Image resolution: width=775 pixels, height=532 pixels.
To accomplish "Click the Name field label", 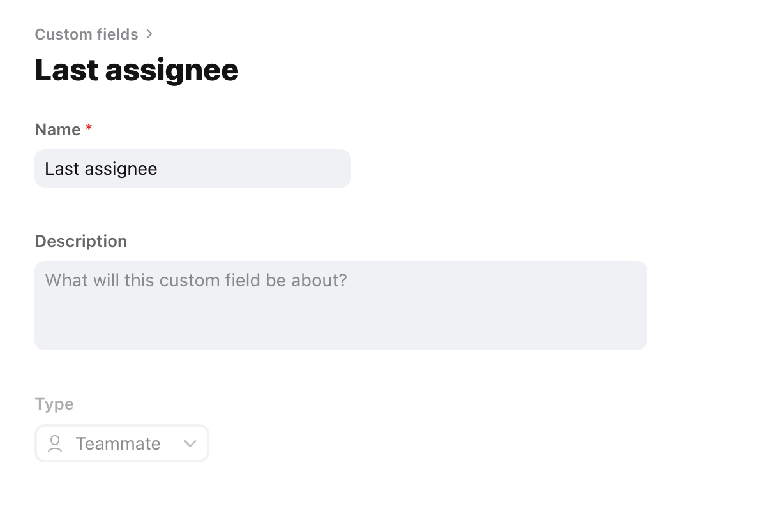I will [57, 130].
